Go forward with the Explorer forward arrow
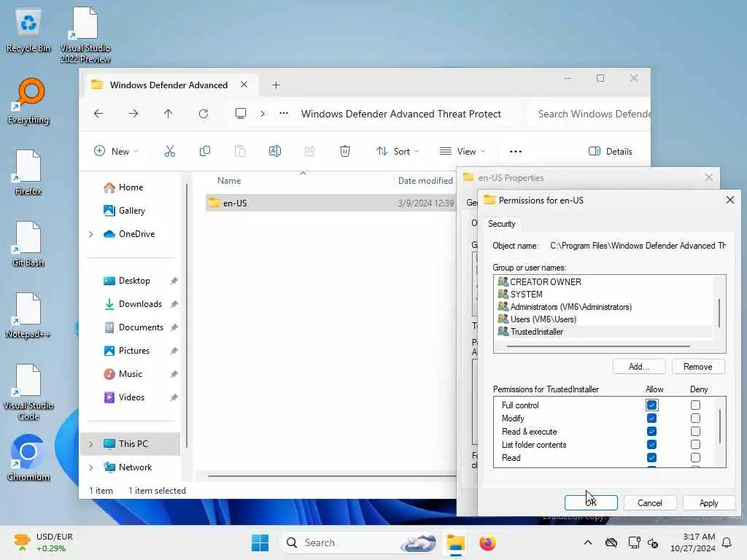 [133, 114]
